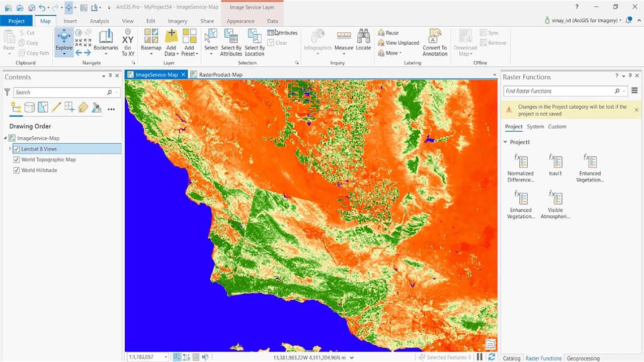Viewport: 644px width, 362px height.
Task: Toggle Pause labeling
Action: pos(388,33)
